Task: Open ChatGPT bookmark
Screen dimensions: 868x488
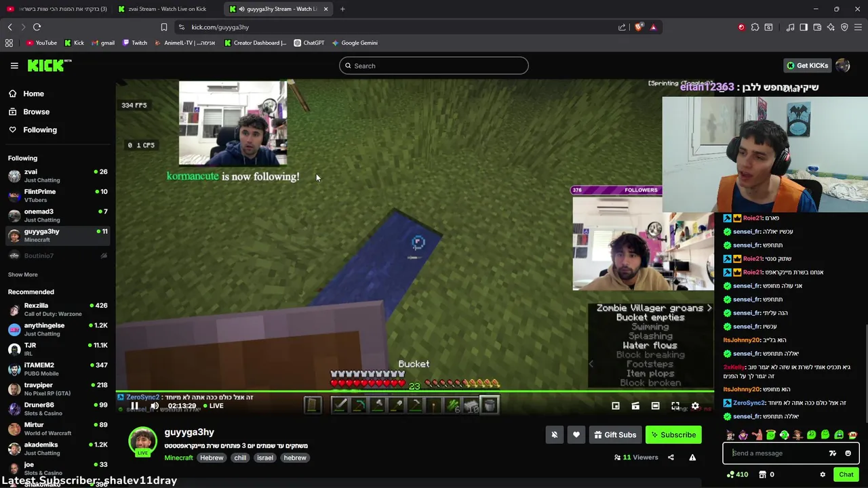Action: tap(309, 43)
